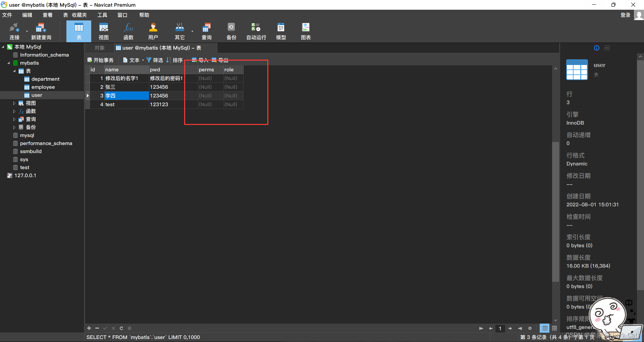Open the 自动运行 automation toolbar icon

(256, 31)
